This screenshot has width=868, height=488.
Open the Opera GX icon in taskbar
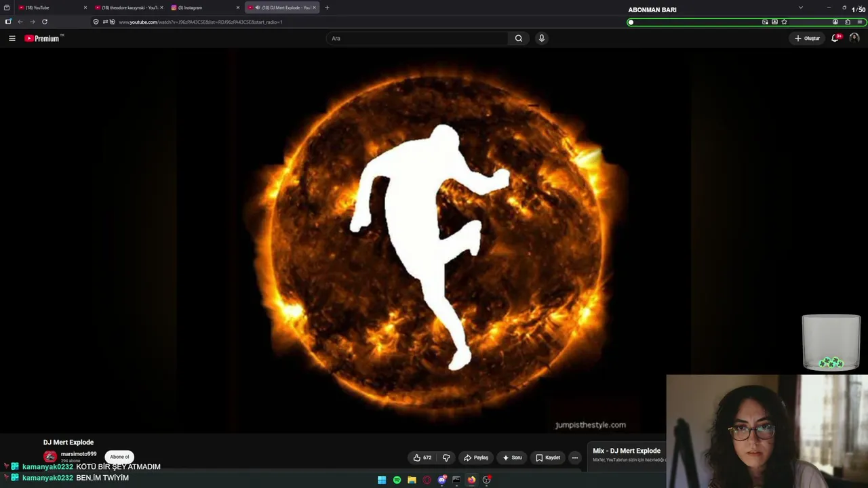click(x=427, y=480)
